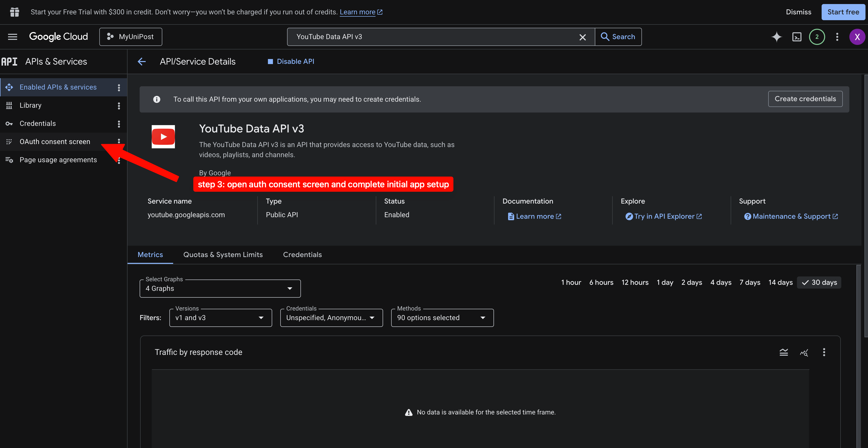Select the 4 days time range
868x448 pixels.
tap(721, 282)
